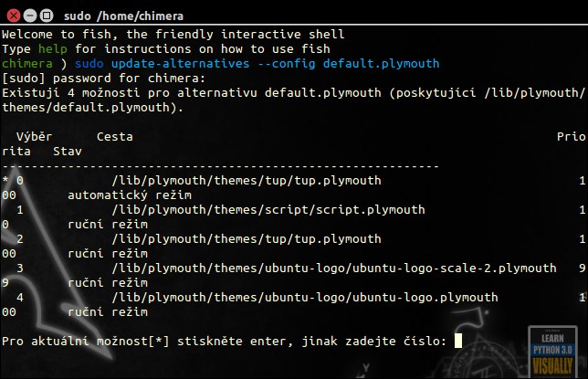The width and height of the screenshot is (588, 379).
Task: Click the window title 'sudo /home/chimera'
Action: tap(123, 16)
